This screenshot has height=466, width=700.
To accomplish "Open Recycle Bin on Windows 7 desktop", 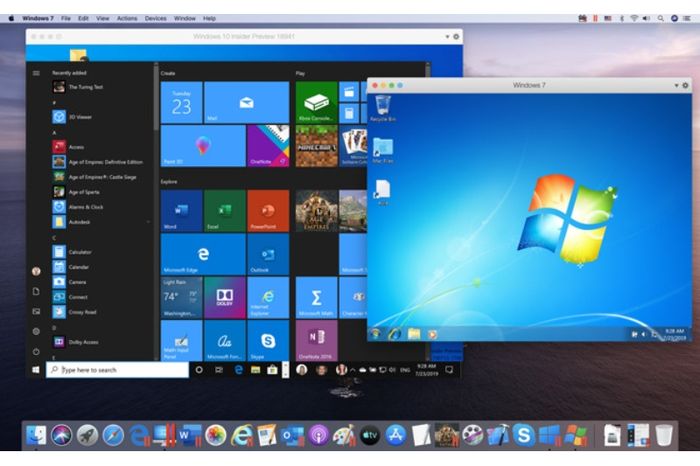I will point(383,108).
